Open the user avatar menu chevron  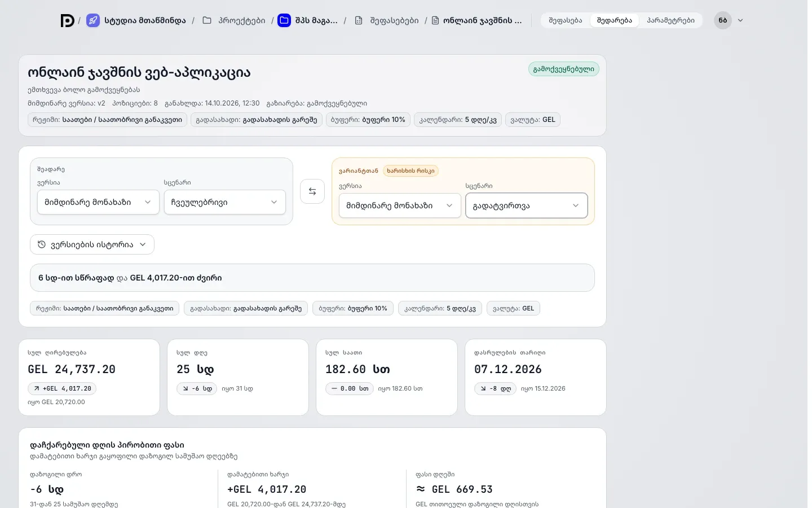[x=740, y=20]
